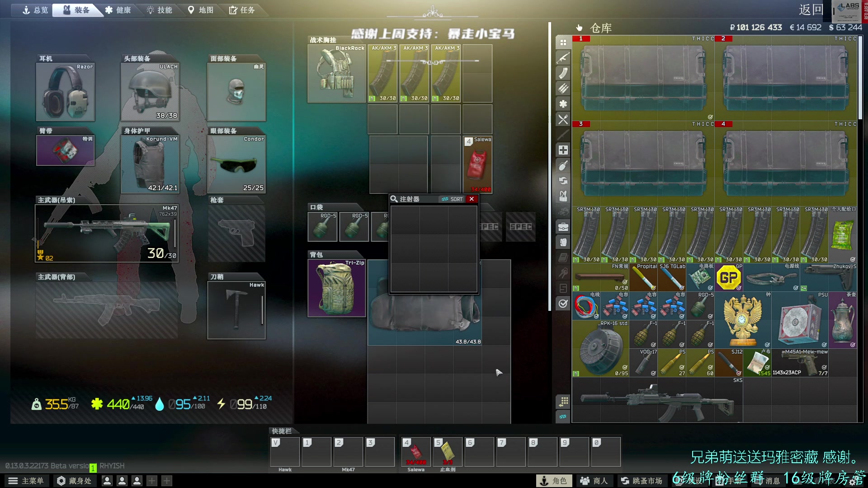Click the magnifier icon in 注射器 window
This screenshot has width=868, height=488.
pos(394,199)
